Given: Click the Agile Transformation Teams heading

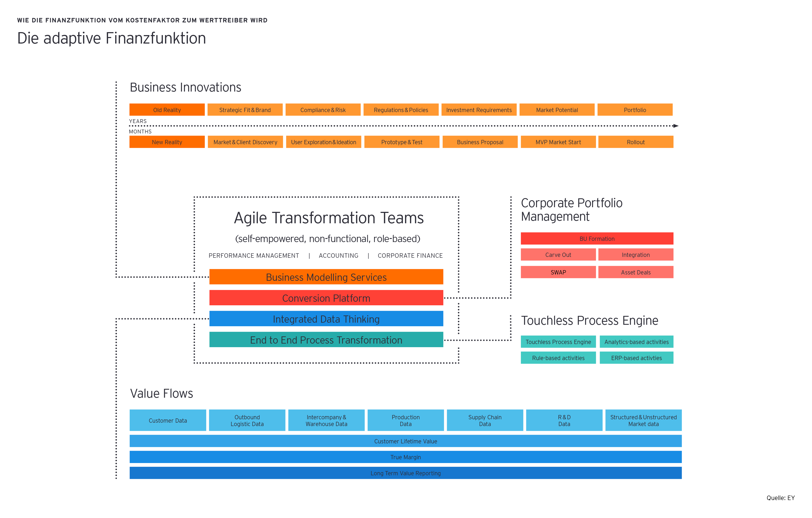Looking at the screenshot, I should [x=329, y=218].
